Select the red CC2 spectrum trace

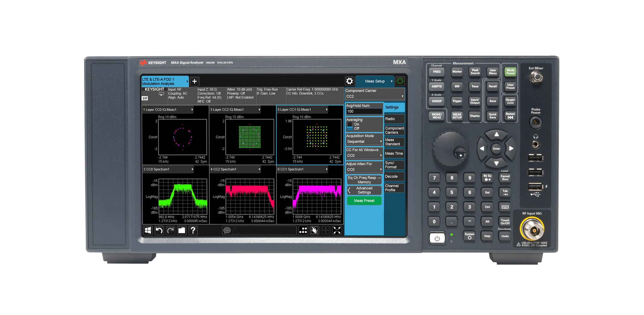click(x=250, y=196)
